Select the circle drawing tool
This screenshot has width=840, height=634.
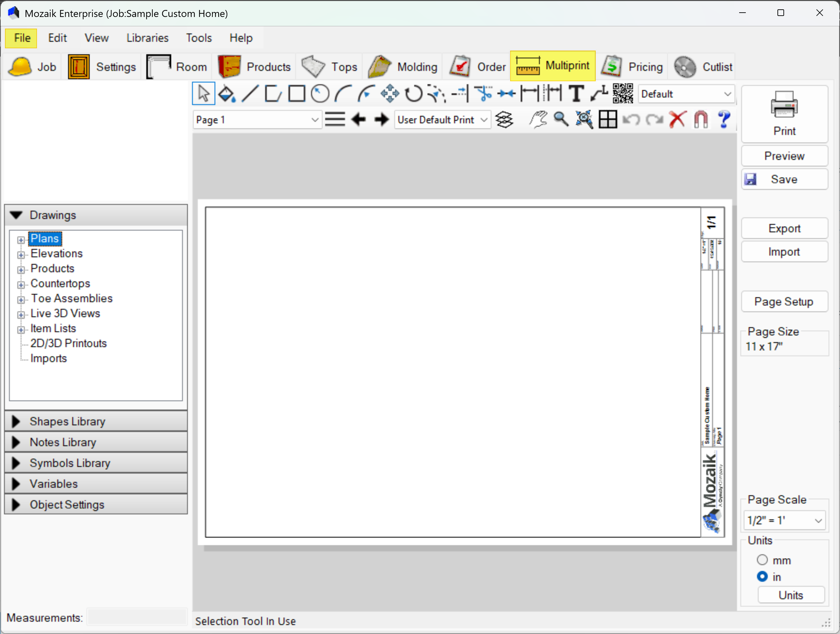320,94
